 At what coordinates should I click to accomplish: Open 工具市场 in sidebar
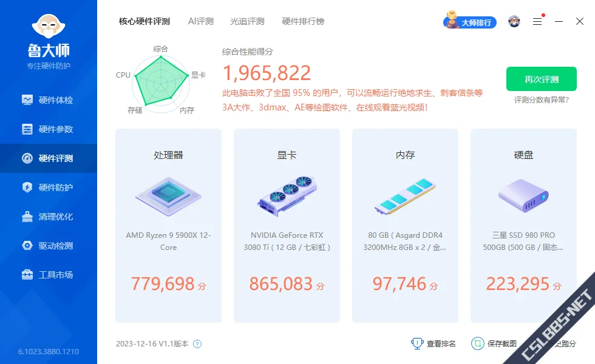click(x=49, y=274)
